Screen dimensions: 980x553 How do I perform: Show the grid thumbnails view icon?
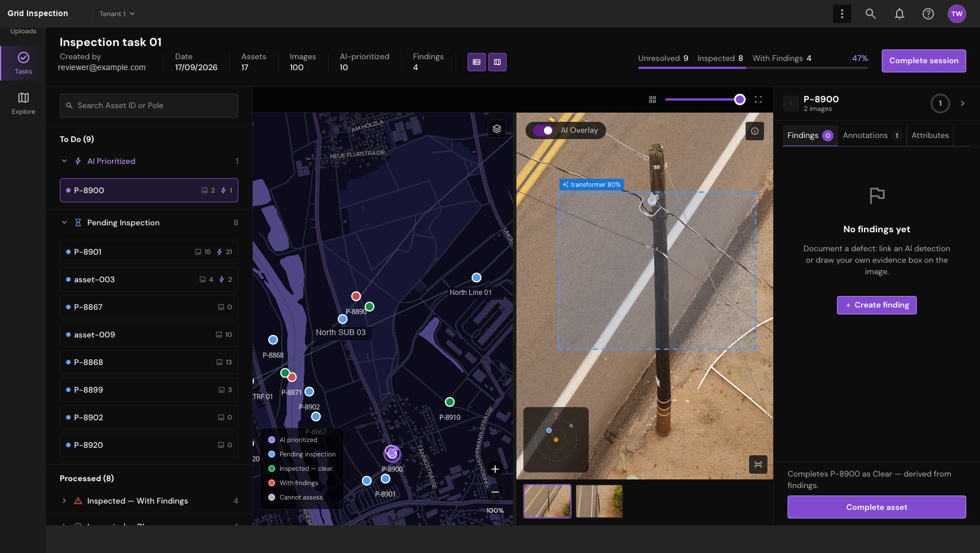pyautogui.click(x=652, y=99)
